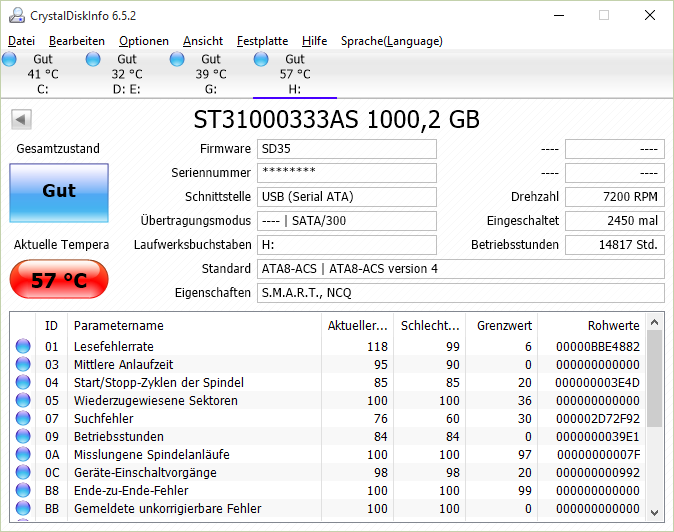Click the ID column header

(51, 326)
